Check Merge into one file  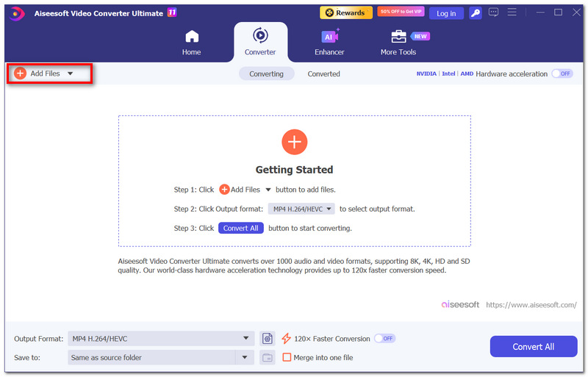pyautogui.click(x=287, y=357)
